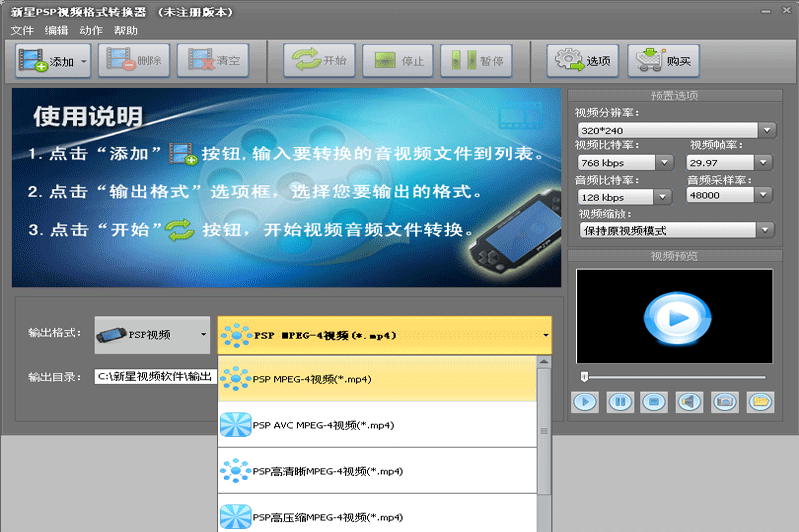Select PSP高压缩MPEG-4视频(*.mp4) in the list
The width and height of the screenshot is (799, 532).
pos(378,514)
